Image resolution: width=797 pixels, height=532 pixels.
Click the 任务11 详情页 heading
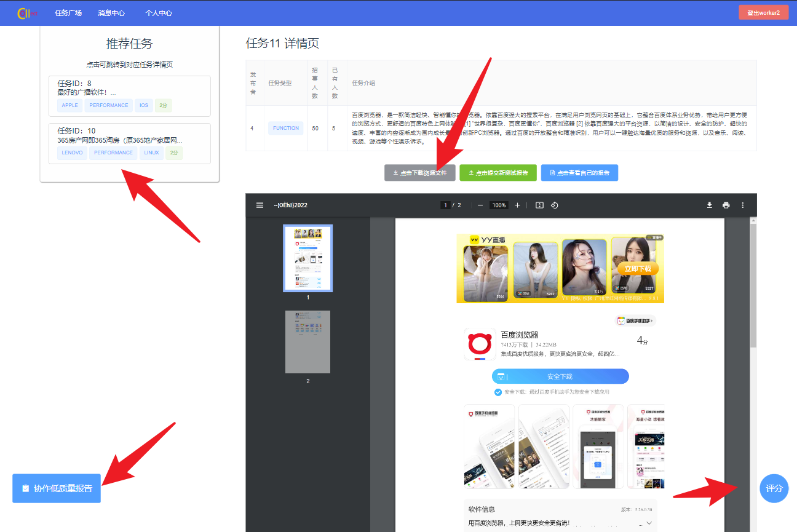(x=282, y=43)
